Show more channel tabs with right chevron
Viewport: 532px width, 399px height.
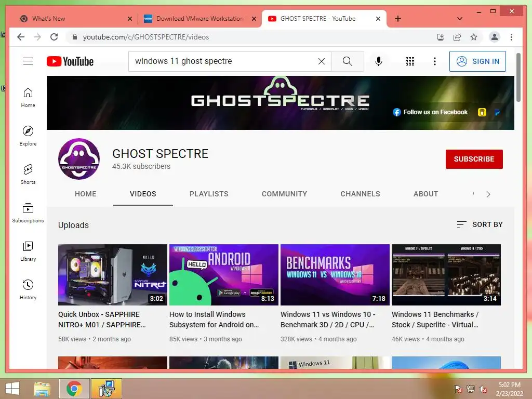point(488,194)
